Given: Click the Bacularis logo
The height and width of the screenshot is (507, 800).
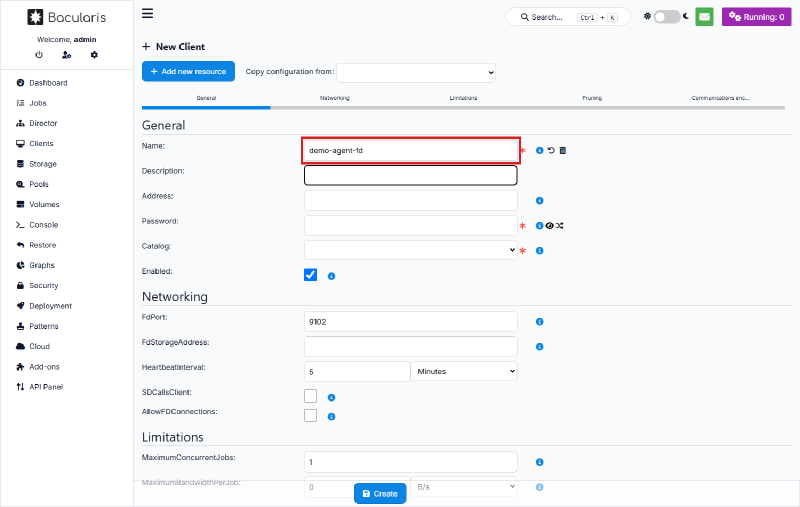Looking at the screenshot, I should (x=66, y=17).
